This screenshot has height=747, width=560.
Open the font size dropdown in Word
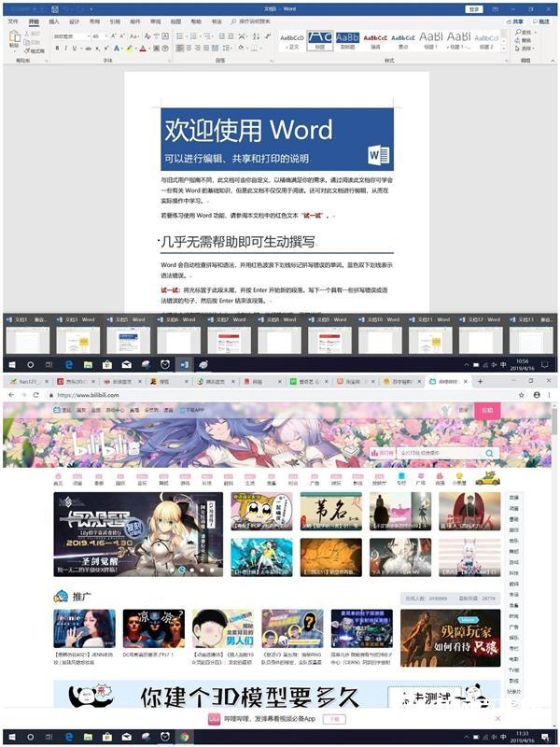coord(98,36)
